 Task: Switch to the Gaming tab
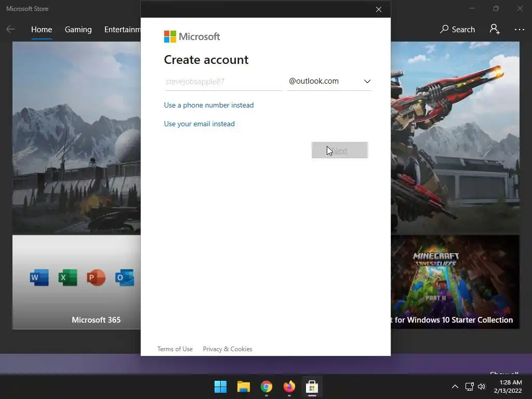78,30
